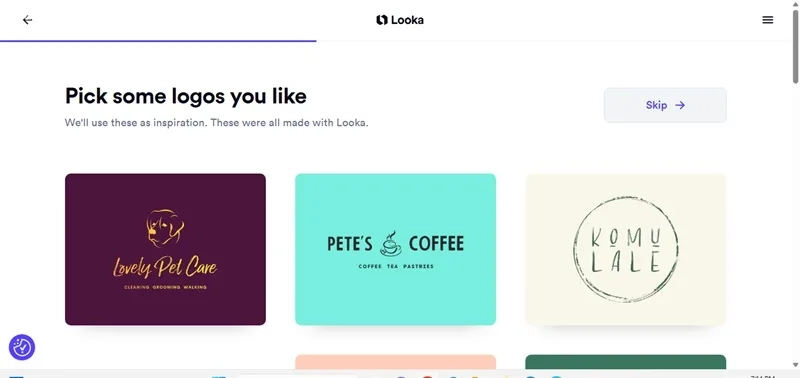Select the Lovely Pet Care logo card
This screenshot has height=378, width=800.
pos(165,249)
